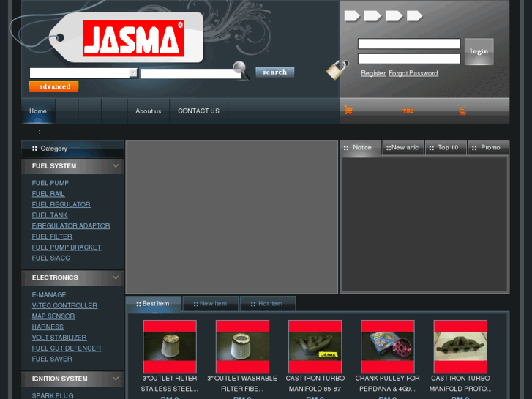Open the FUEL RAIL category link
Screen dimensions: 532x399
48,194
